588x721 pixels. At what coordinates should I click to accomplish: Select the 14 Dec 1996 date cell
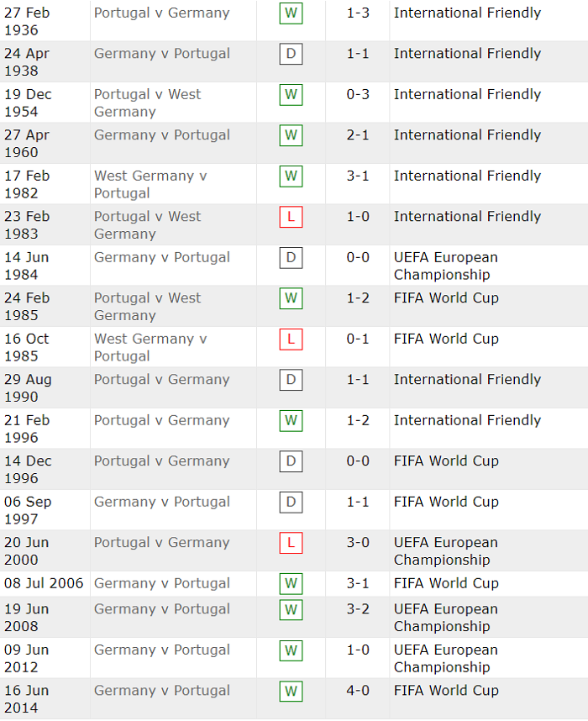28,470
